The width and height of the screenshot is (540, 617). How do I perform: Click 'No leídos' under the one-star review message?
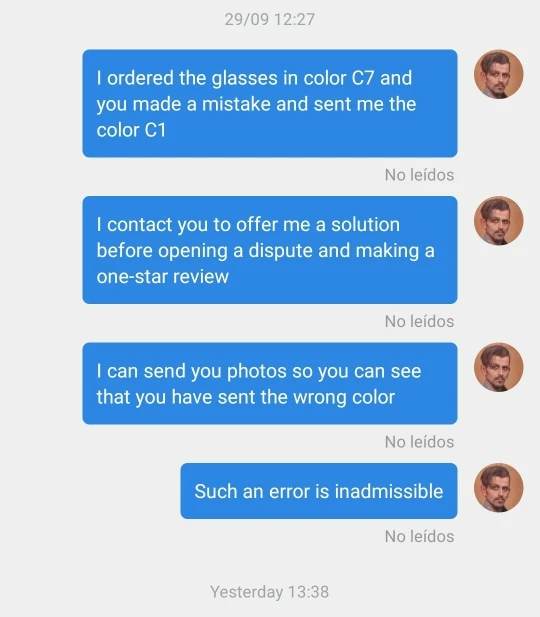point(419,321)
